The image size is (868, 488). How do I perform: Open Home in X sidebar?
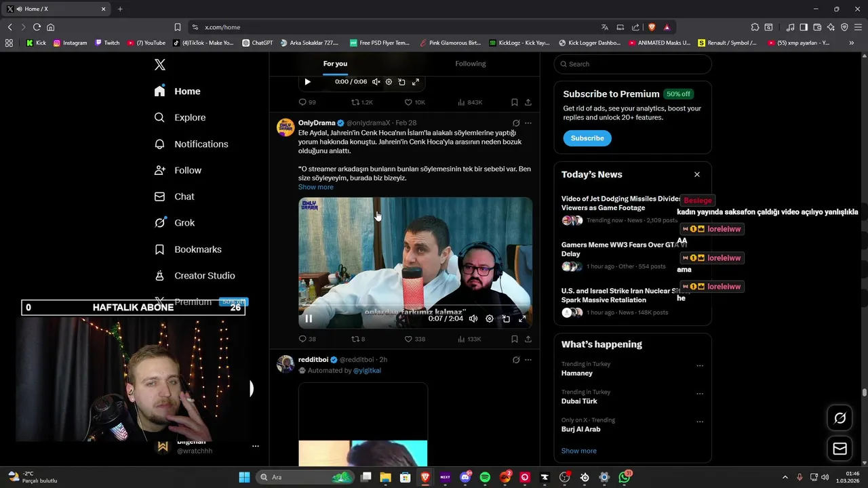[178, 91]
